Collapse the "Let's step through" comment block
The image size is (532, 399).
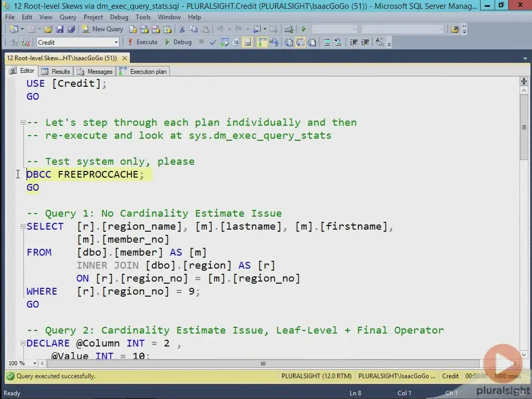click(23, 123)
